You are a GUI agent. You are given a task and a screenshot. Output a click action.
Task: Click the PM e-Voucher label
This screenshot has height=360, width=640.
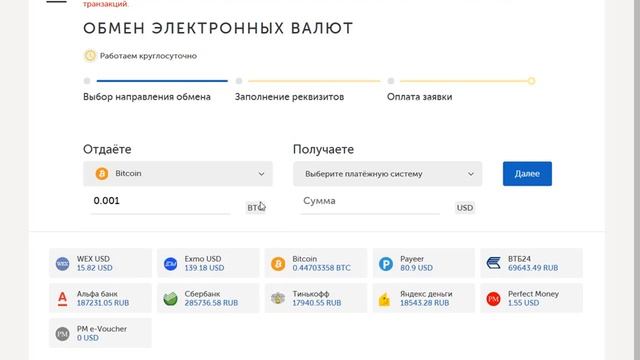tap(102, 329)
